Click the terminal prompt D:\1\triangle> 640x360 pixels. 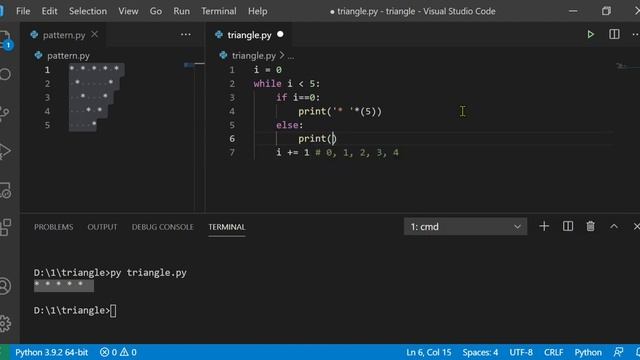point(72,311)
